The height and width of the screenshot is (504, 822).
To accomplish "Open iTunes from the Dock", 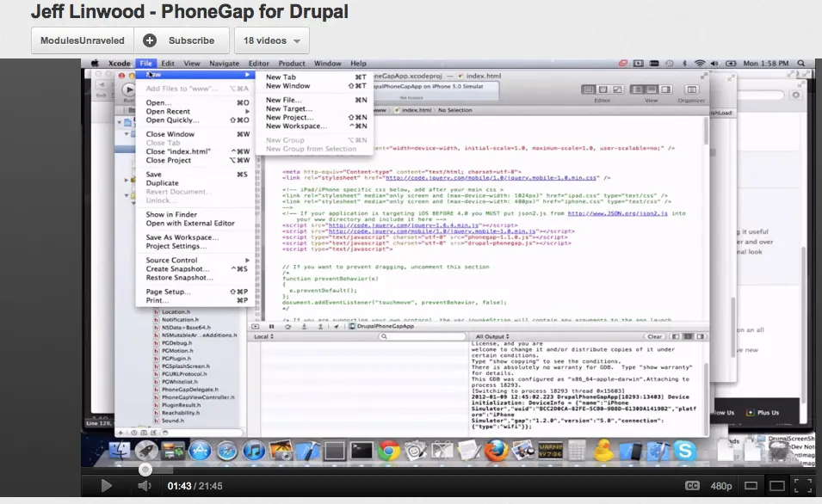I will tap(254, 451).
